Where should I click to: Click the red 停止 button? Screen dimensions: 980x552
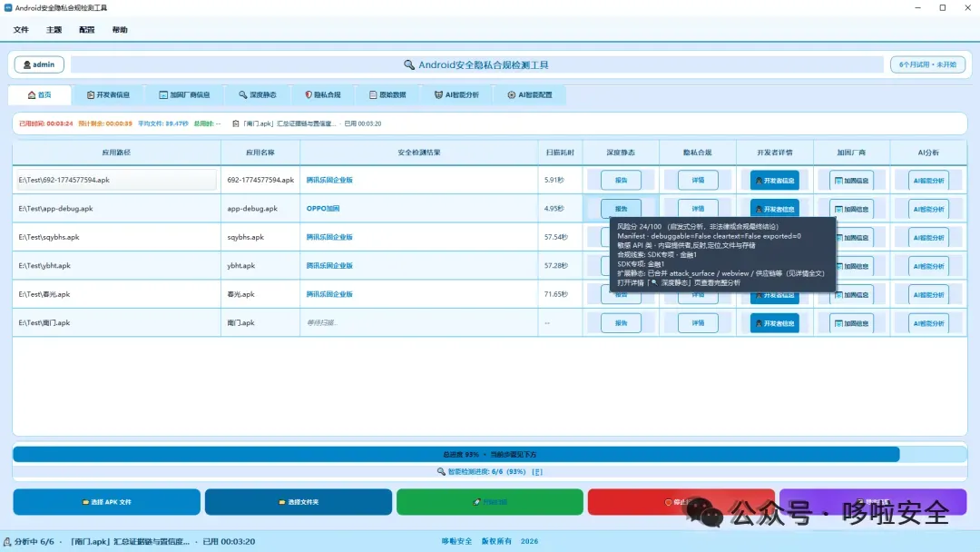tap(681, 502)
